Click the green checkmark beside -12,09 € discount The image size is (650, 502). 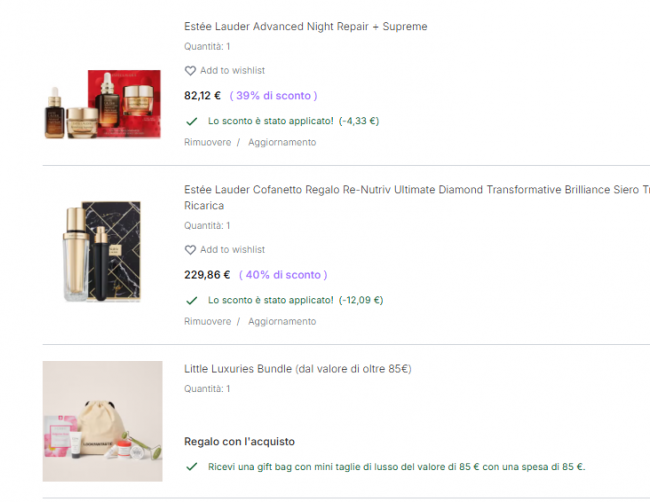(191, 300)
